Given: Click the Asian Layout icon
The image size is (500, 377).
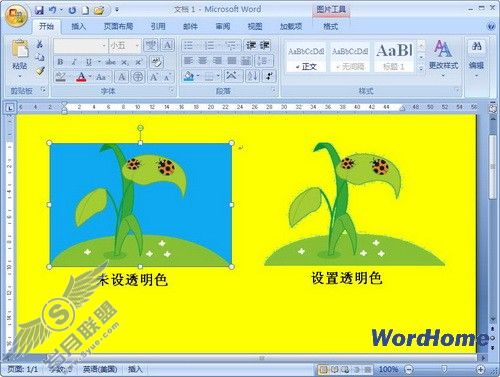Looking at the screenshot, I should (x=233, y=76).
